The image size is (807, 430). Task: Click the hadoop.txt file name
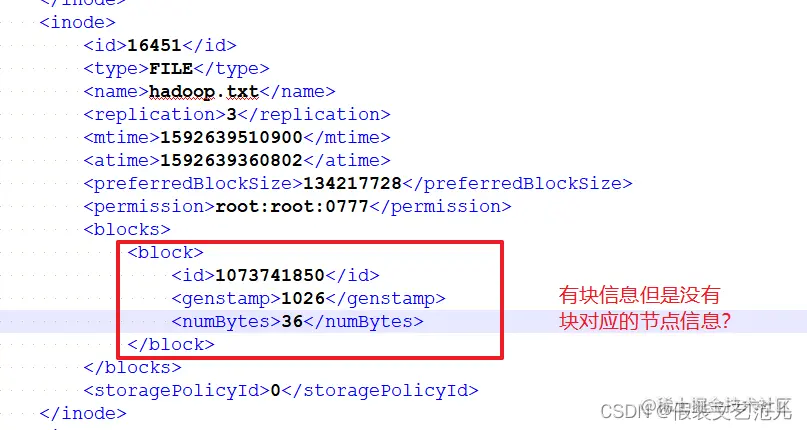coord(204,92)
